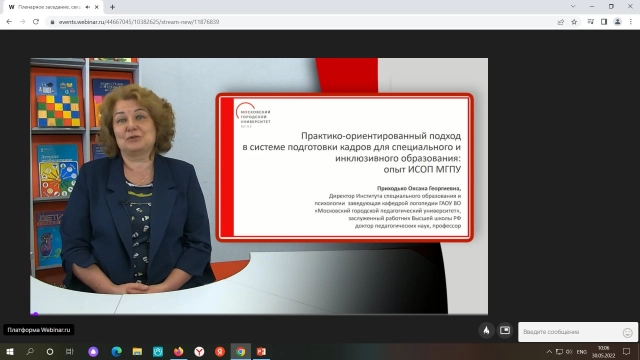
Task: Expand the tab search dropdown
Action: pos(573,7)
